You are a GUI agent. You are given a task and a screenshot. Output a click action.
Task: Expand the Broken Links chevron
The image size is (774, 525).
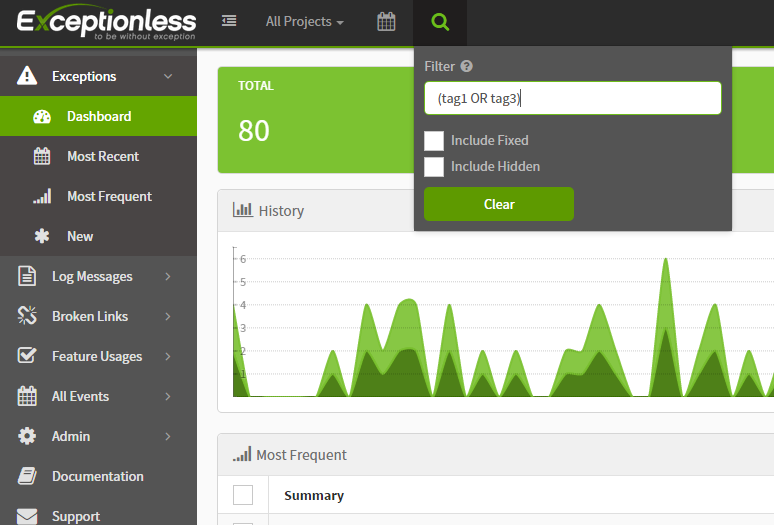click(168, 316)
